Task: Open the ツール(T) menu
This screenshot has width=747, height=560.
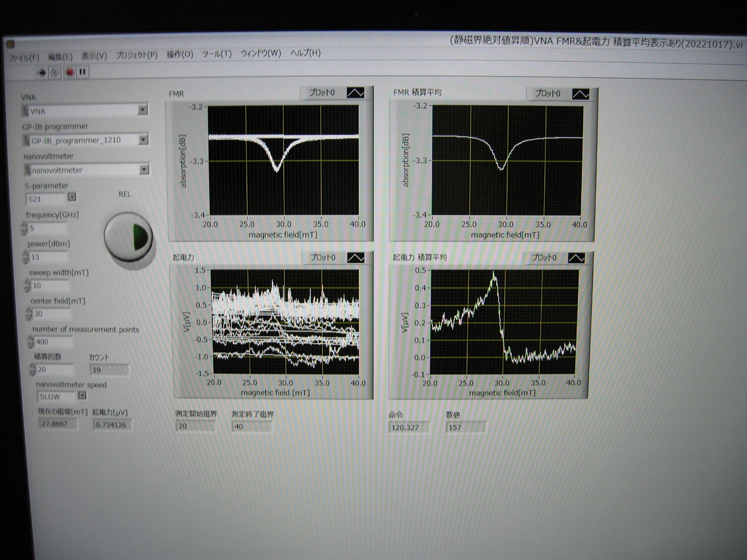Action: coord(217,54)
